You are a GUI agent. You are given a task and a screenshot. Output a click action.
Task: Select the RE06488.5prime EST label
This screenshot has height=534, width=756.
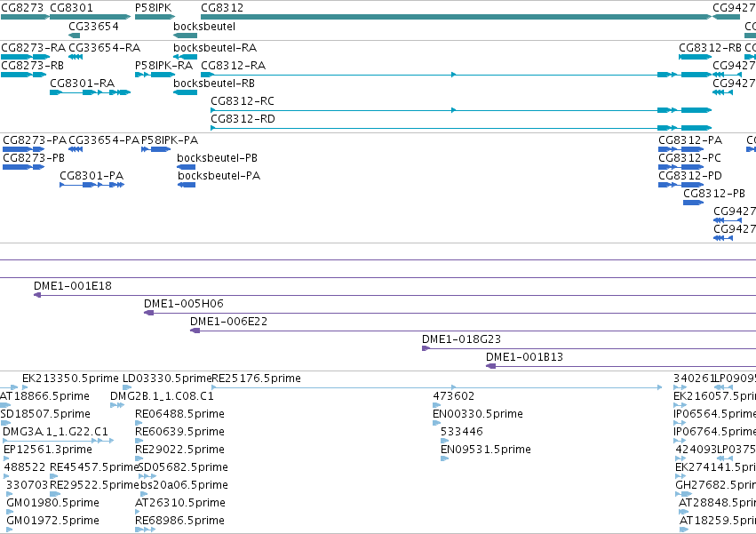tap(179, 414)
